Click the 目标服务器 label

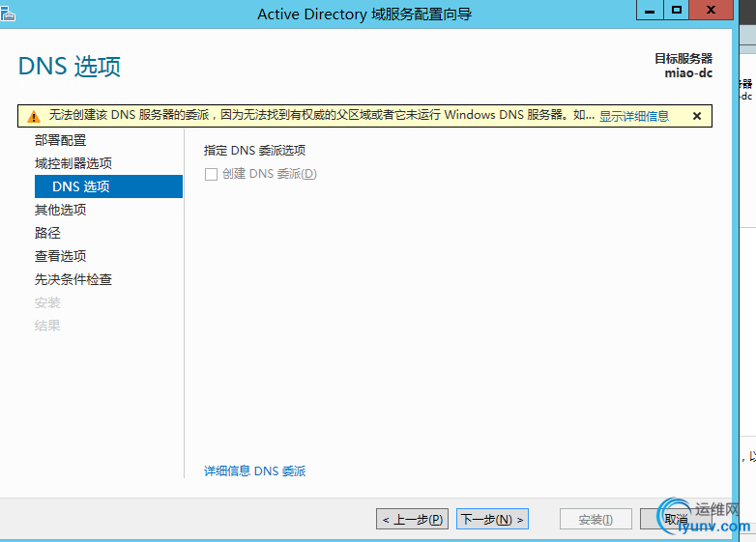point(683,58)
